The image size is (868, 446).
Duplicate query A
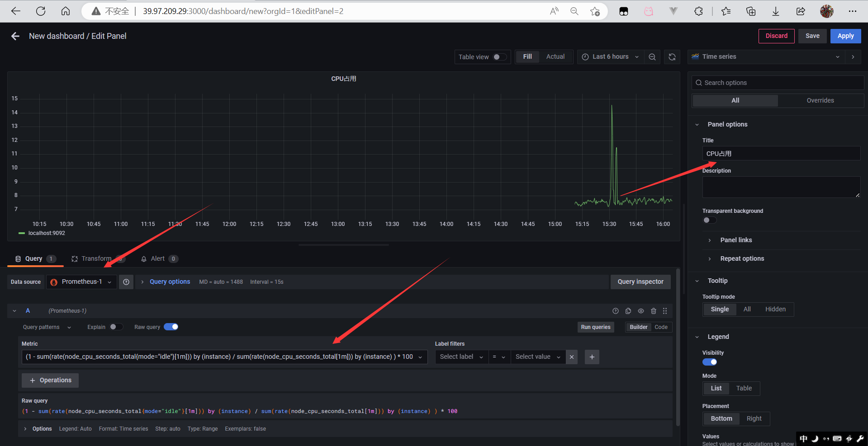(x=628, y=311)
